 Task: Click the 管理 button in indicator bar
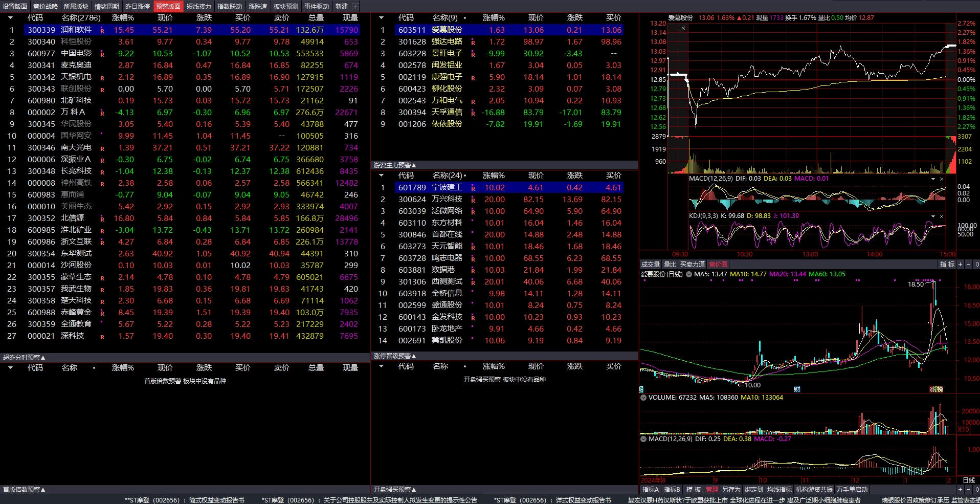(x=712, y=490)
